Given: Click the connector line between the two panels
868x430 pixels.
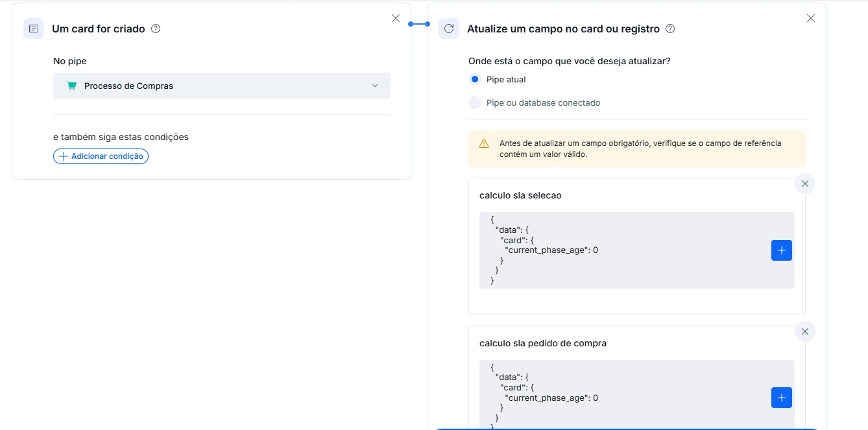Looking at the screenshot, I should click(x=419, y=24).
